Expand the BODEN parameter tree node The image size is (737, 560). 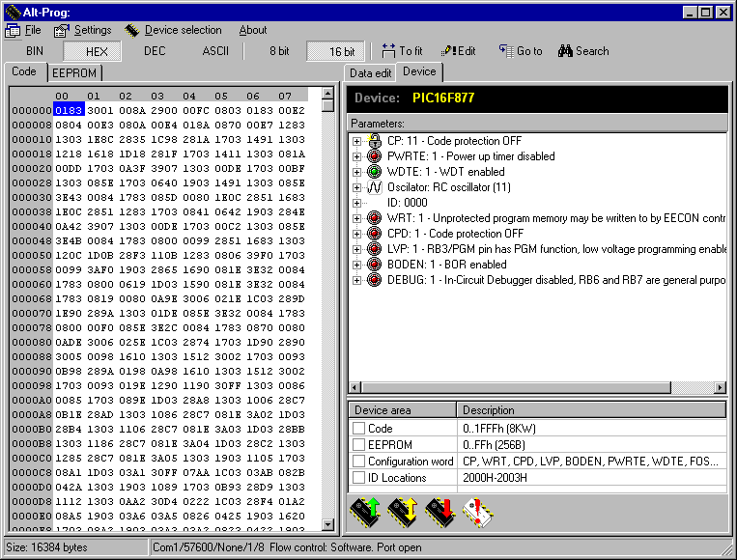356,265
